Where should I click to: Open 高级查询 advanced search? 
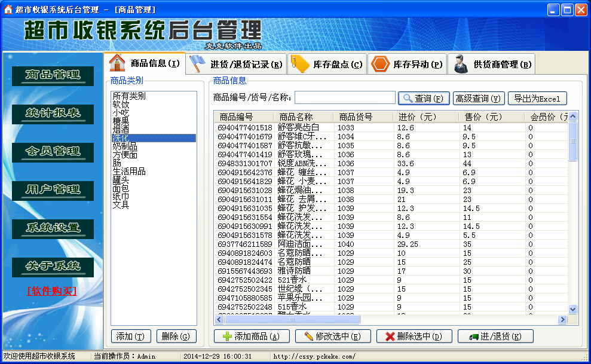479,99
